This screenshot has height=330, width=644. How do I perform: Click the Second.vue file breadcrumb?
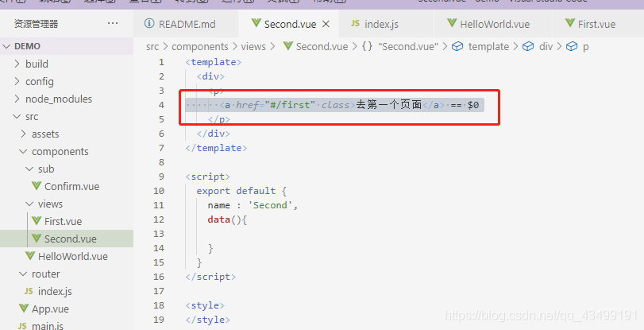point(322,46)
